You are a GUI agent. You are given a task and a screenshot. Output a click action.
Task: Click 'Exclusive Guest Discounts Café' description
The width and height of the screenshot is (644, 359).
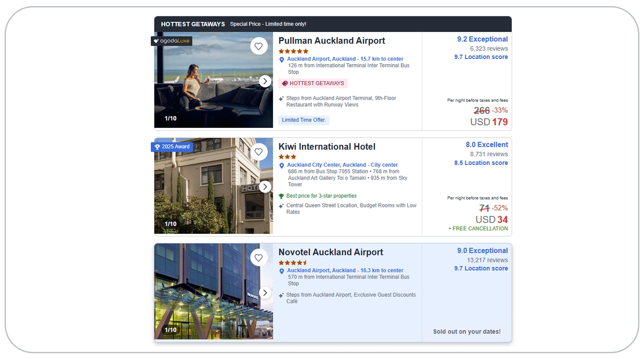[351, 298]
